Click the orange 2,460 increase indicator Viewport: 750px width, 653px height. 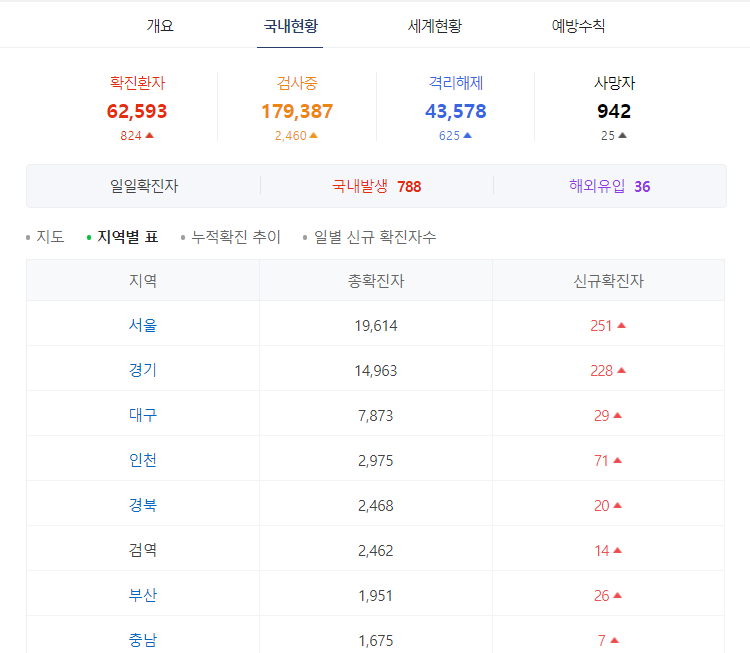296,136
